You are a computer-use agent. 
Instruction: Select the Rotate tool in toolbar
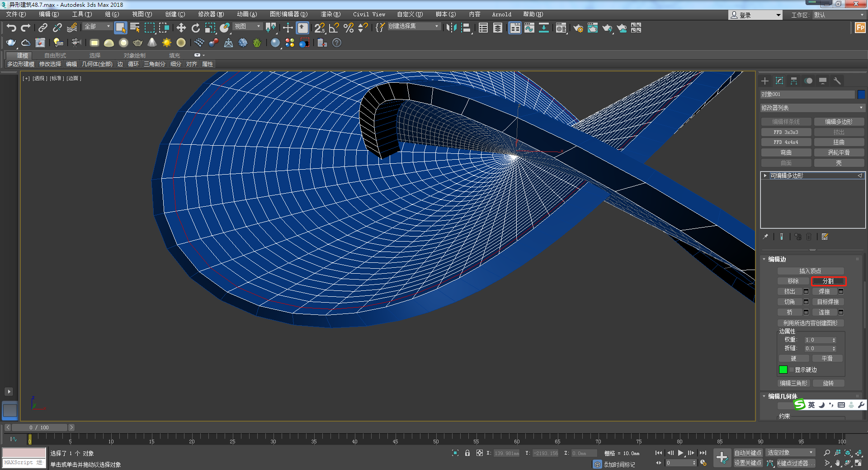pyautogui.click(x=195, y=28)
